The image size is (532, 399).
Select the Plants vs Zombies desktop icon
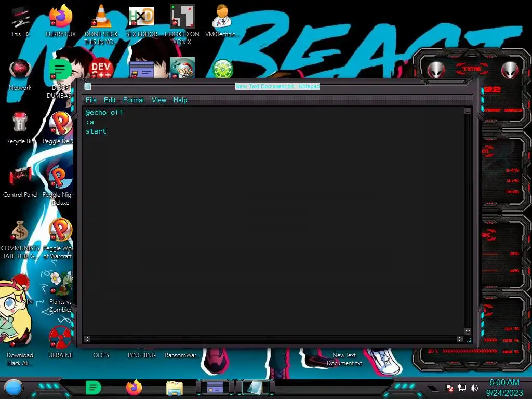(x=60, y=292)
